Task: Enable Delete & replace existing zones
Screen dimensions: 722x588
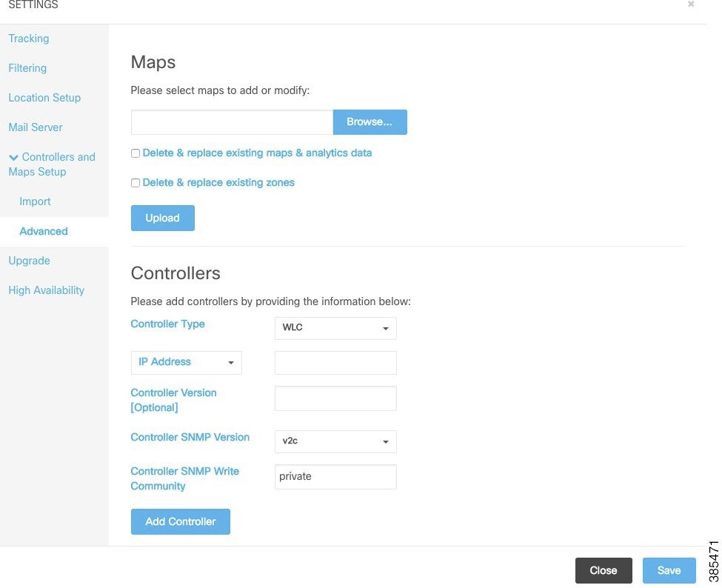Action: click(136, 183)
